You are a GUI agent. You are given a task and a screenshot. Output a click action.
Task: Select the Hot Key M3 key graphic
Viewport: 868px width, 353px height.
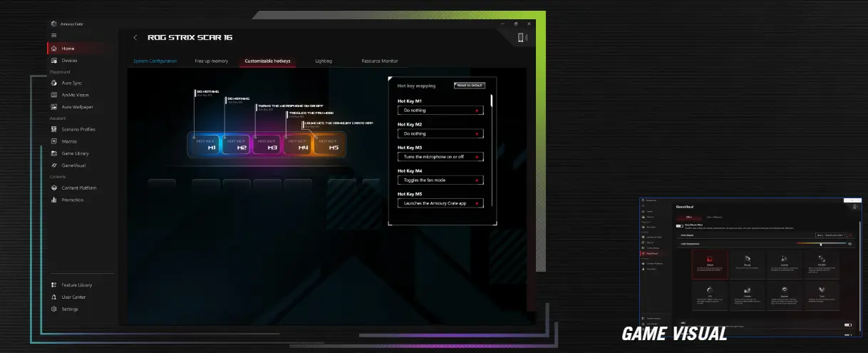tap(267, 145)
